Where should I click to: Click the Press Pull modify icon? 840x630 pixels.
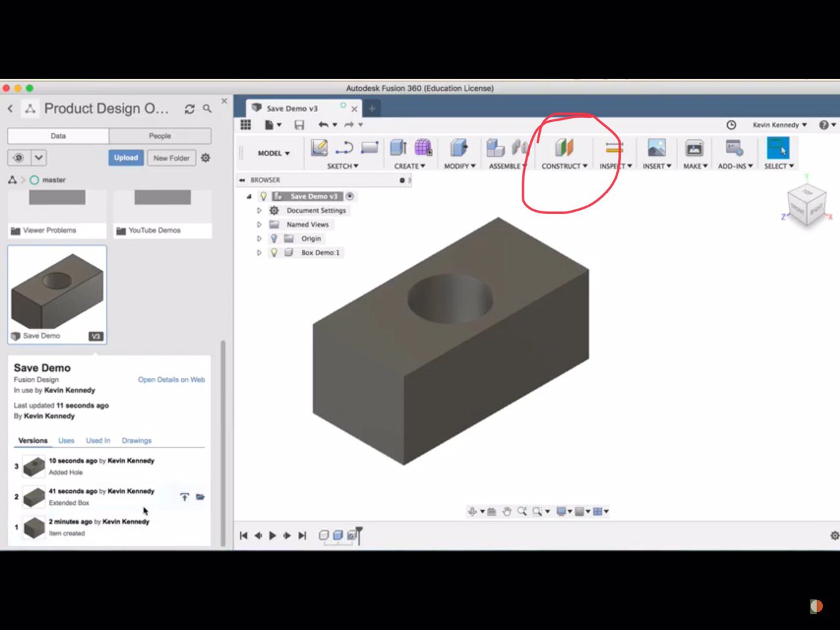(x=459, y=148)
